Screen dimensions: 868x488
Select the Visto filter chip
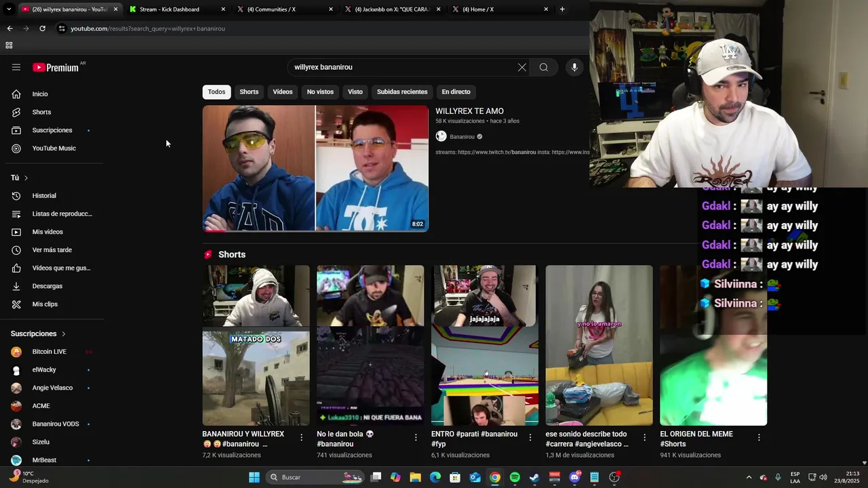[355, 91]
